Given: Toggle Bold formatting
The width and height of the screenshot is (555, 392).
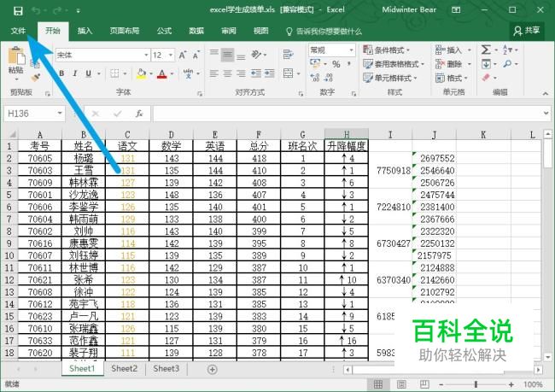Looking at the screenshot, I should click(63, 73).
